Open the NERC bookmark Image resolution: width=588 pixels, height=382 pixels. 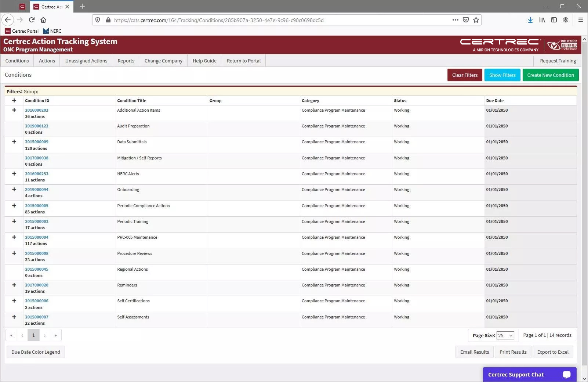(52, 31)
